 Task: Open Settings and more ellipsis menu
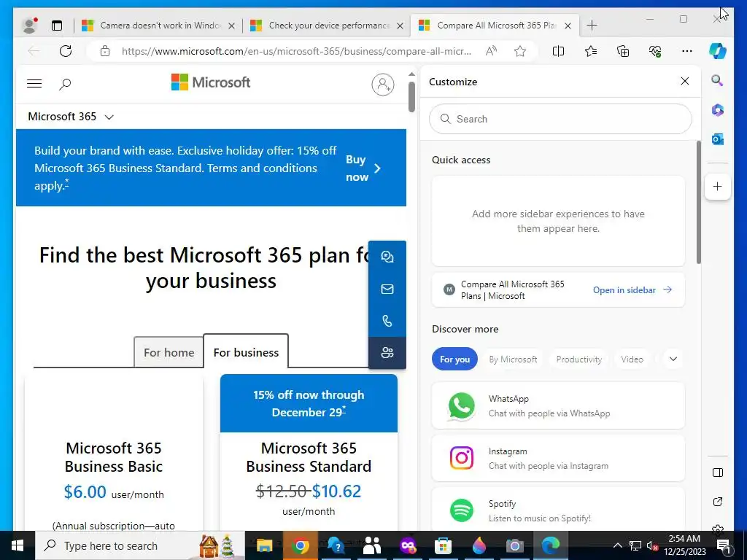click(x=687, y=51)
